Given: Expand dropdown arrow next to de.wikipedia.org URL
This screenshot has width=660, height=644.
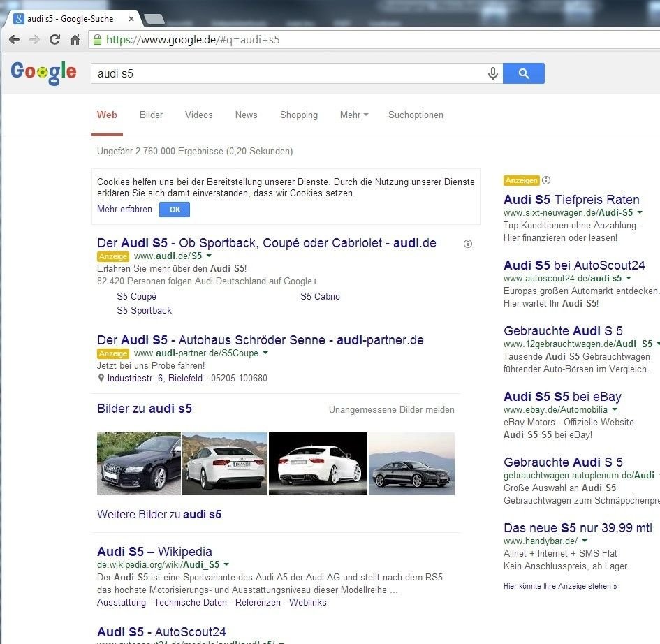Looking at the screenshot, I should 226,564.
